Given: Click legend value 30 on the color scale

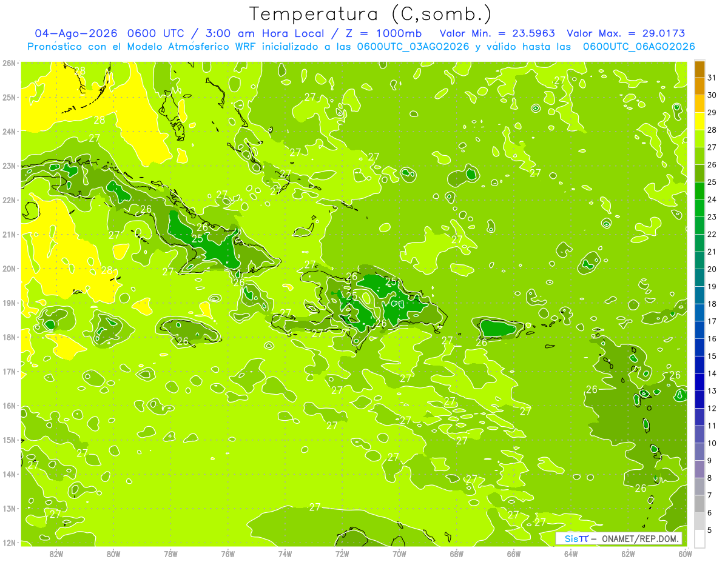Looking at the screenshot, I should (712, 95).
